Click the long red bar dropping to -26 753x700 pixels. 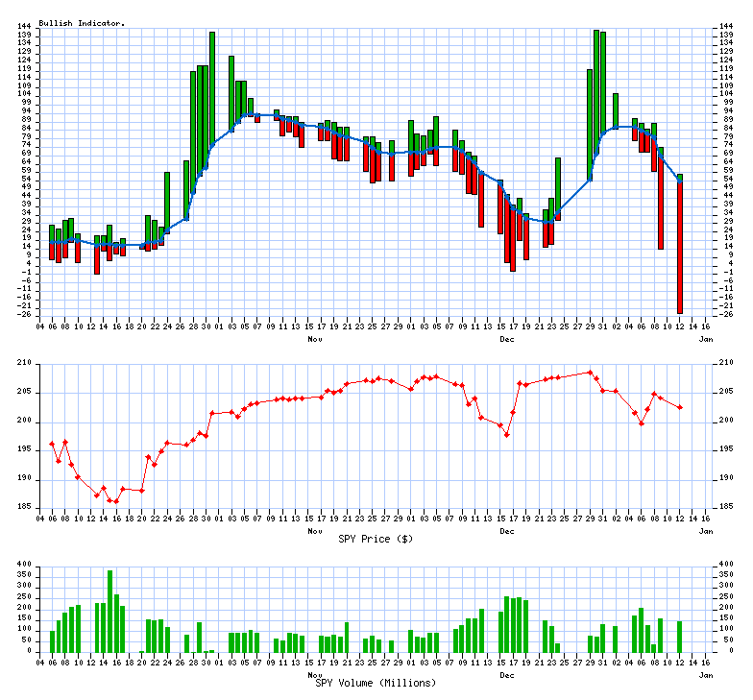tap(680, 250)
